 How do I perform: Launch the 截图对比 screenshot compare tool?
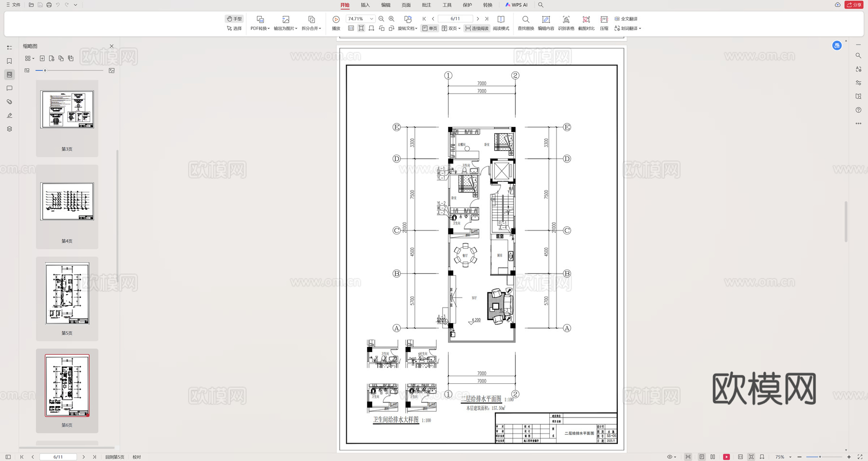(585, 22)
